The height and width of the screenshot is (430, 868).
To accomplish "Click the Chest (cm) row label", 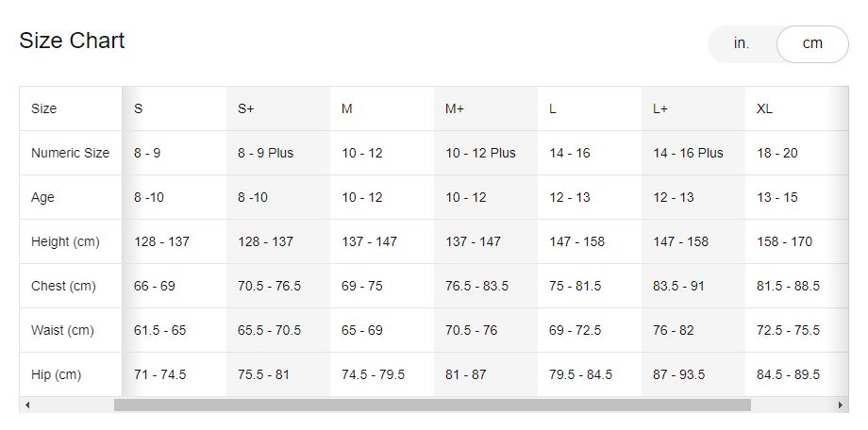I will click(71, 286).
